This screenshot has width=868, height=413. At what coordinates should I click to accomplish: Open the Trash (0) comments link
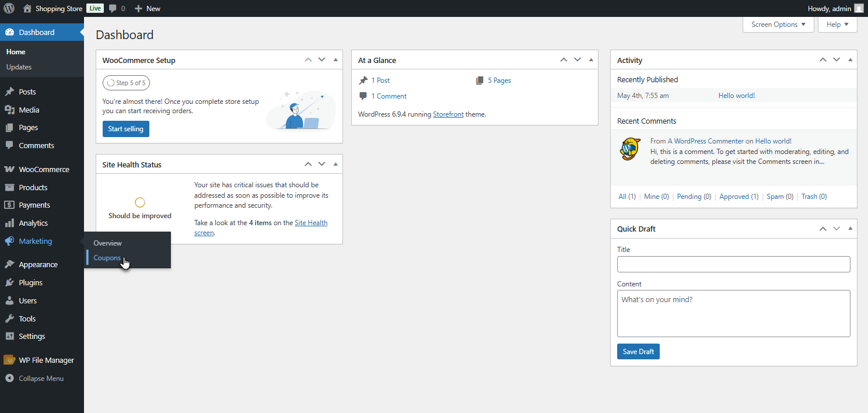[x=814, y=197]
